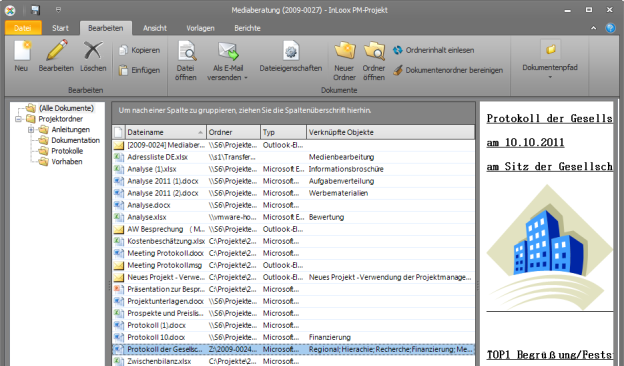Viewport: 624px width, 366px height.
Task: Select the AW Besprechung email row
Action: [294, 229]
